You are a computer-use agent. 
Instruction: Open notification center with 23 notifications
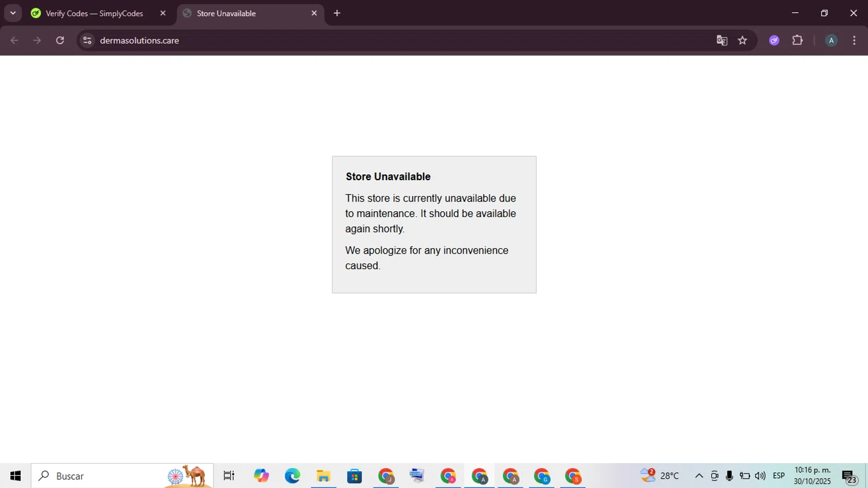(x=849, y=476)
